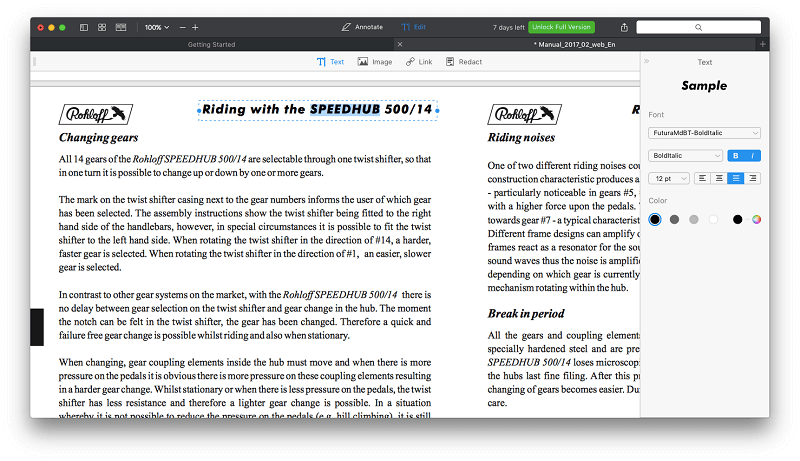Open the BoldItalic style dropdown
Image resolution: width=800 pixels, height=461 pixels.
pos(685,156)
